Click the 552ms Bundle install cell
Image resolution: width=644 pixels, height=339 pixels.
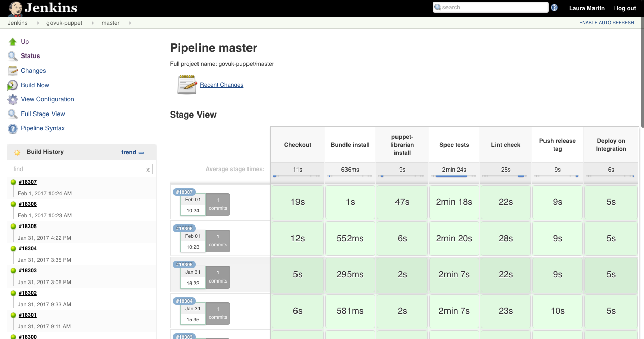[350, 239]
